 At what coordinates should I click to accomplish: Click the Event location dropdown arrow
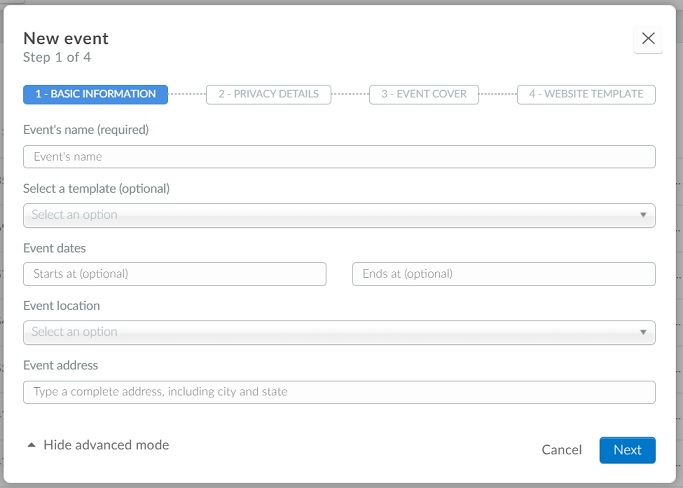coord(643,332)
